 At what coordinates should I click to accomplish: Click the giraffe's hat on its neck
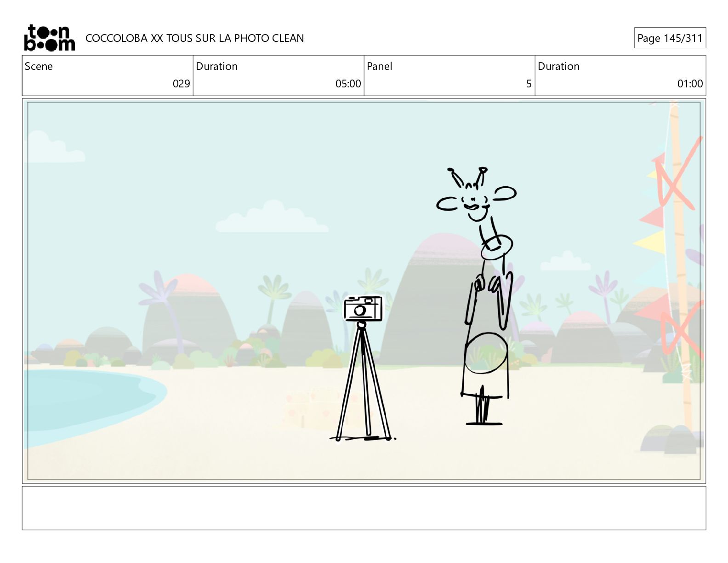coord(497,247)
